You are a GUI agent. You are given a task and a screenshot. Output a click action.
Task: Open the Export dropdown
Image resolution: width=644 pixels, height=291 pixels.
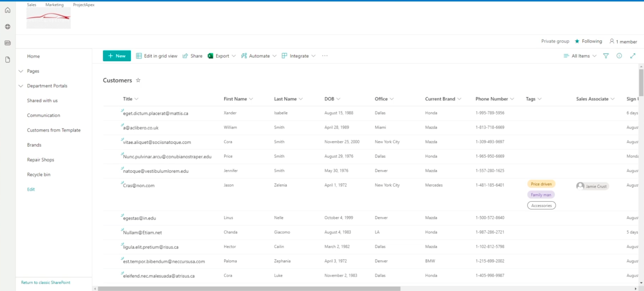click(x=222, y=56)
